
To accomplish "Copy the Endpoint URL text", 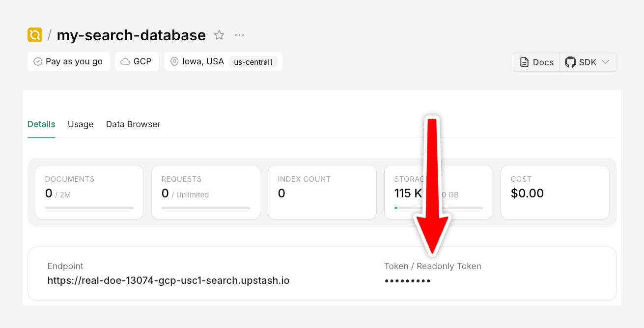I will [x=168, y=281].
